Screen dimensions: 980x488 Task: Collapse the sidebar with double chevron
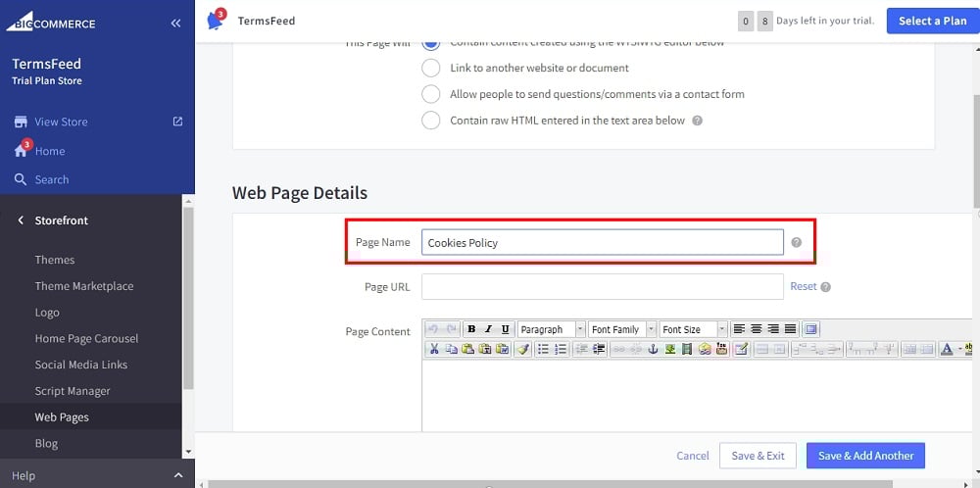pyautogui.click(x=175, y=24)
